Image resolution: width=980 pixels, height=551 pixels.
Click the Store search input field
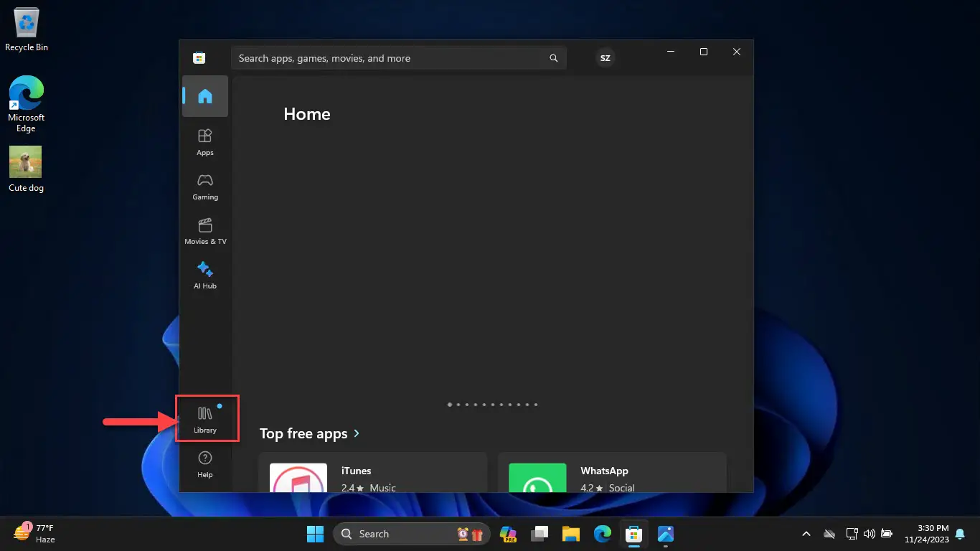(398, 58)
